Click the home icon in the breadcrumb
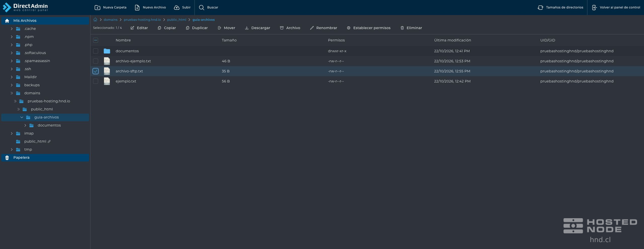The width and height of the screenshot is (644, 249). coord(95,20)
